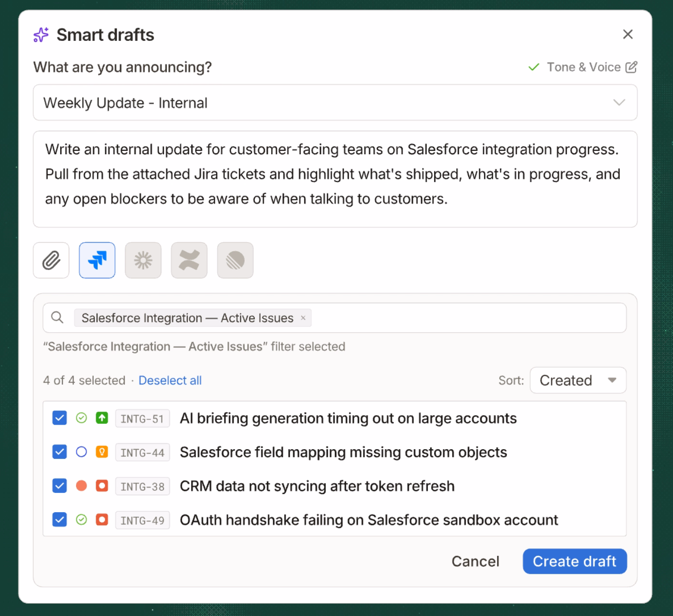Viewport: 673px width, 616px height.
Task: Click the paperclip attachment button
Action: tap(51, 260)
